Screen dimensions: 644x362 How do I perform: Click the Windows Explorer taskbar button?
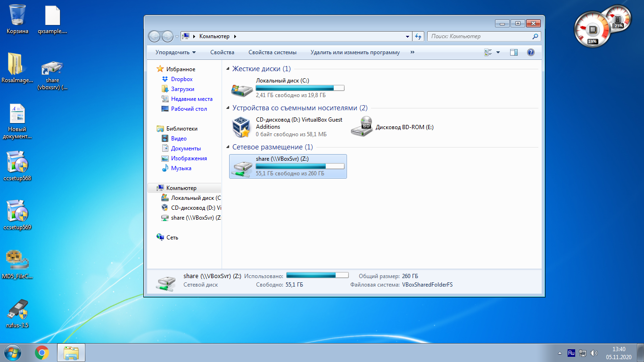point(71,352)
